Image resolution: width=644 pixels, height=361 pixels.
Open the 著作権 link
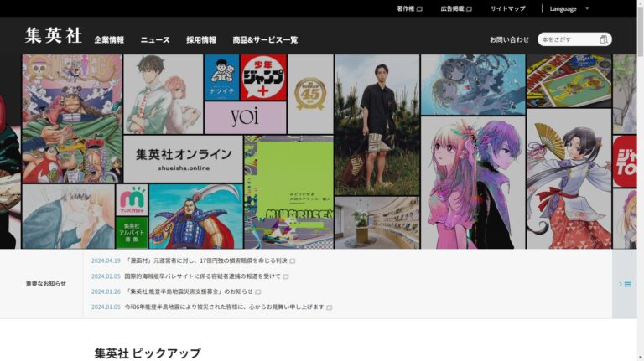[x=405, y=8]
